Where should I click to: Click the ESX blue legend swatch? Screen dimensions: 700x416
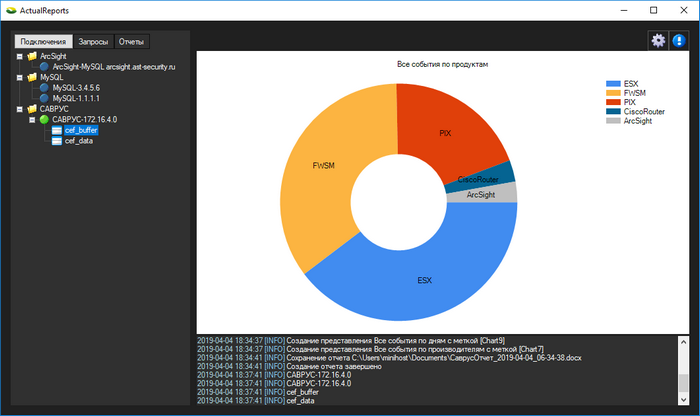pos(612,84)
